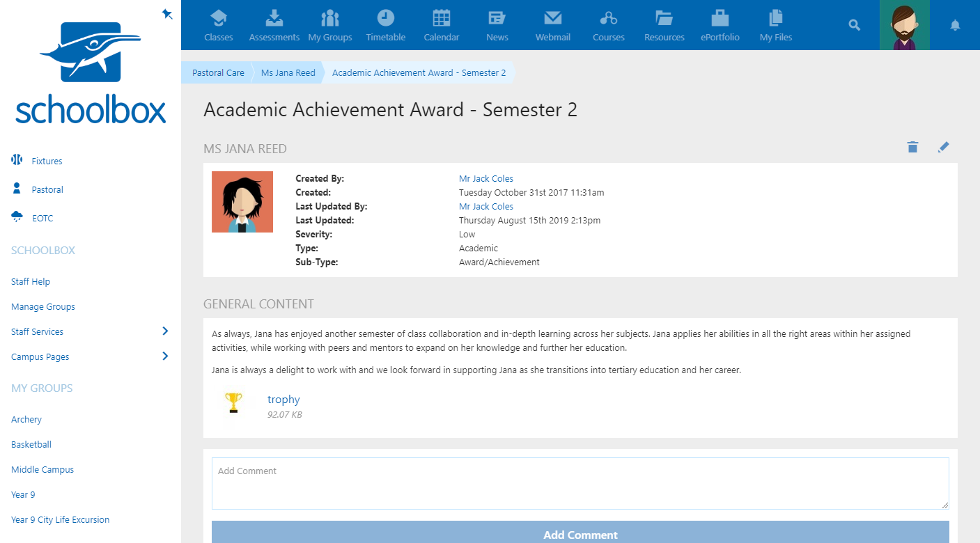Click the search magnifier icon

(x=855, y=25)
